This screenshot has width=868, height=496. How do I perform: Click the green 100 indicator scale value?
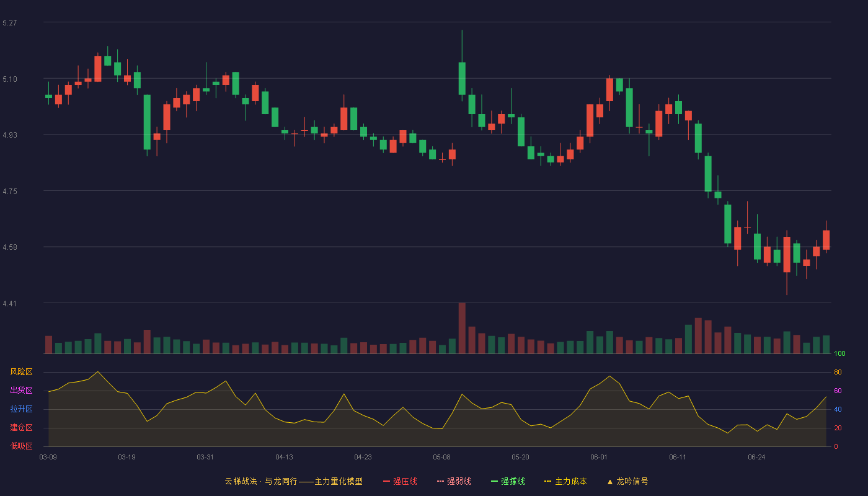(x=840, y=353)
